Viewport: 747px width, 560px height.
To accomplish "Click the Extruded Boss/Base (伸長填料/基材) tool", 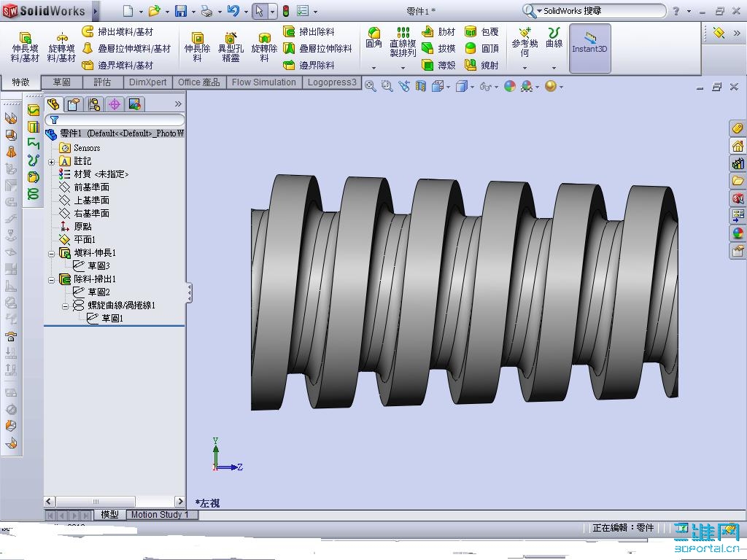I will [x=25, y=47].
